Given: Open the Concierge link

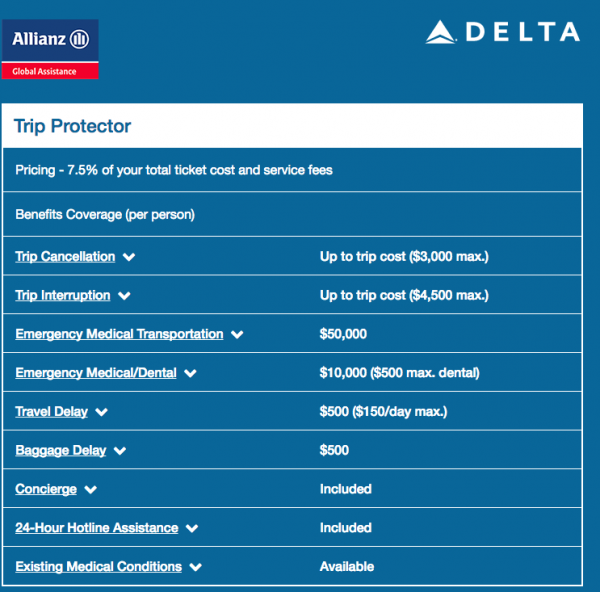Looking at the screenshot, I should (46, 489).
